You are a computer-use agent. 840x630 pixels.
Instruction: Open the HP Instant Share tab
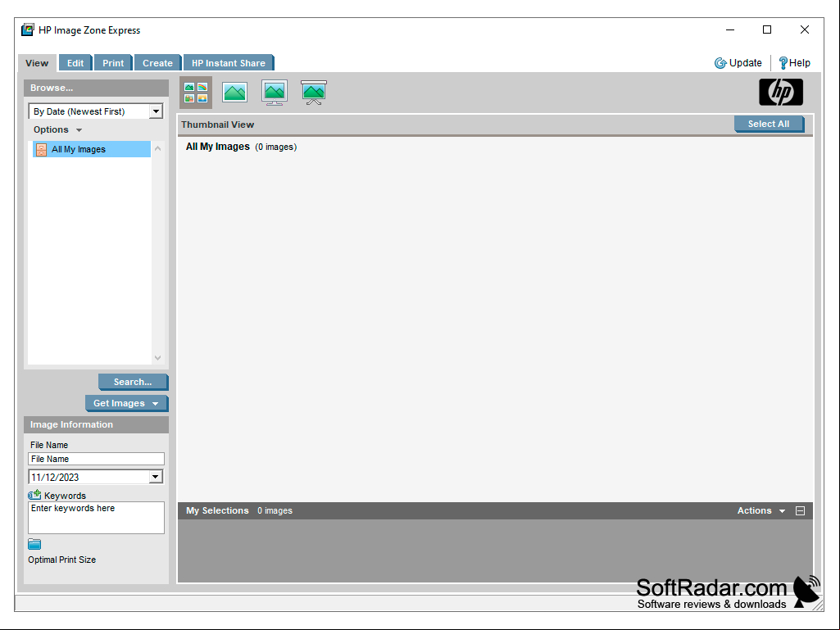point(229,63)
